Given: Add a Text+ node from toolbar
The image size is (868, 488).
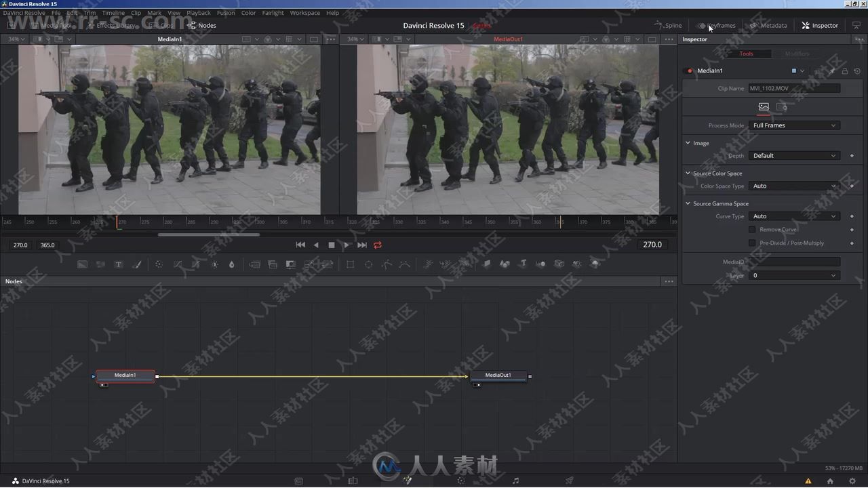Looking at the screenshot, I should pyautogui.click(x=119, y=264).
